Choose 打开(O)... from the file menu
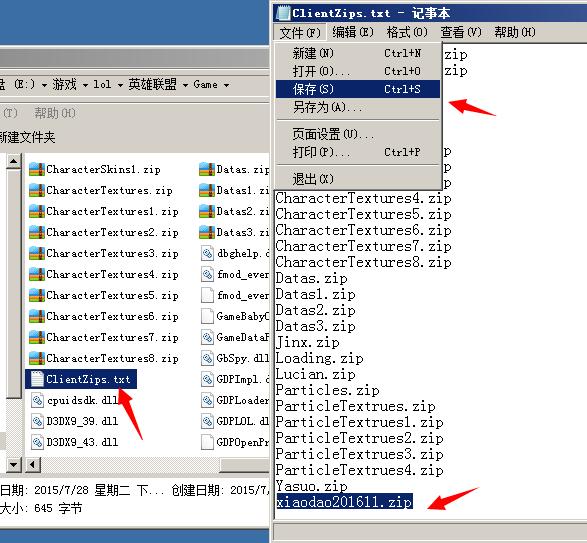This screenshot has width=587, height=543. (358, 71)
